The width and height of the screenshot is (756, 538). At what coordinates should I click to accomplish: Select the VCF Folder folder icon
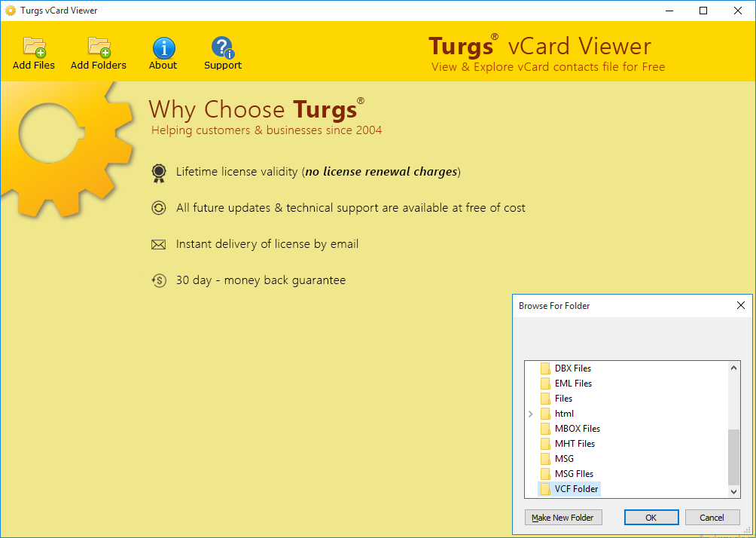point(545,489)
